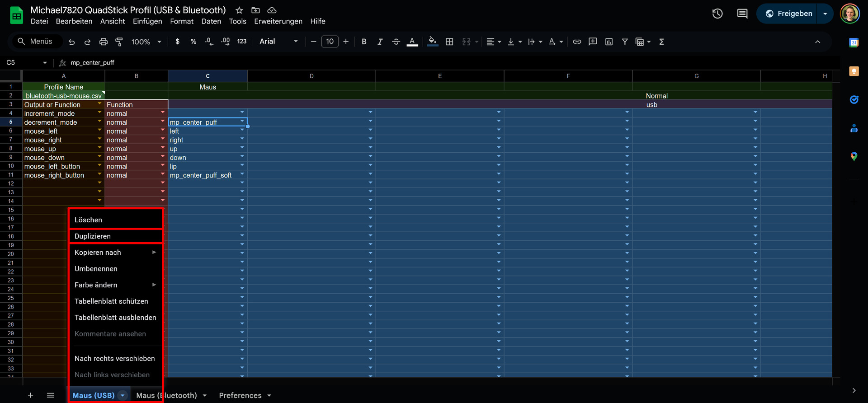Insert a chart from toolbar
The height and width of the screenshot is (403, 868).
click(x=609, y=42)
